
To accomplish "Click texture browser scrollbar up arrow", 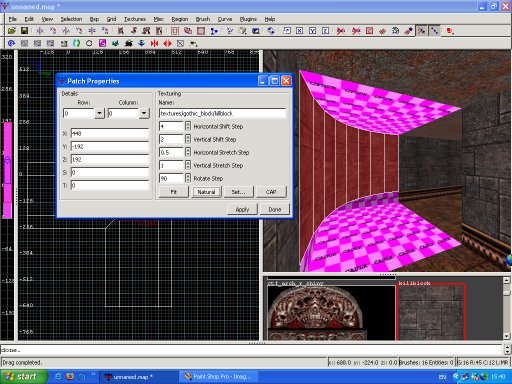I will pyautogui.click(x=506, y=280).
